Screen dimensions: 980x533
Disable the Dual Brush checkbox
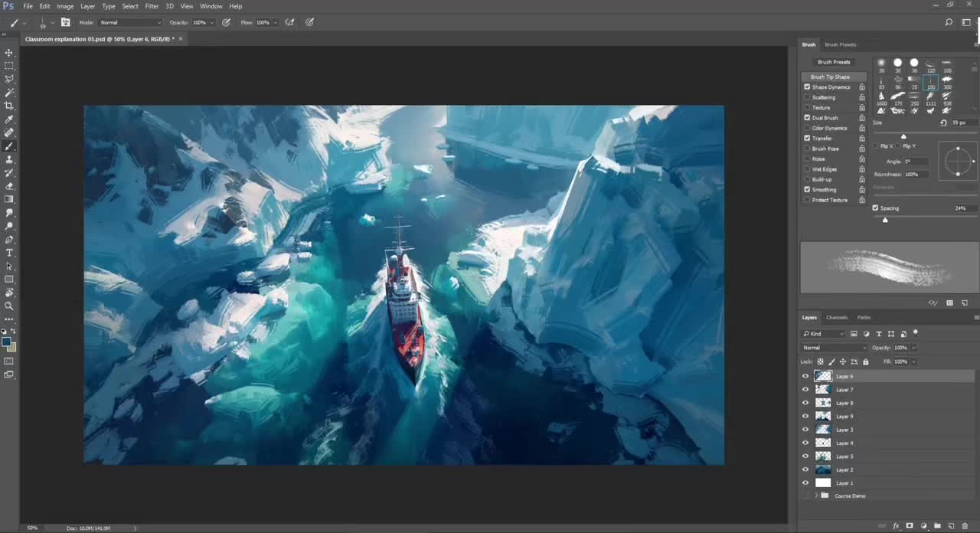pyautogui.click(x=807, y=118)
